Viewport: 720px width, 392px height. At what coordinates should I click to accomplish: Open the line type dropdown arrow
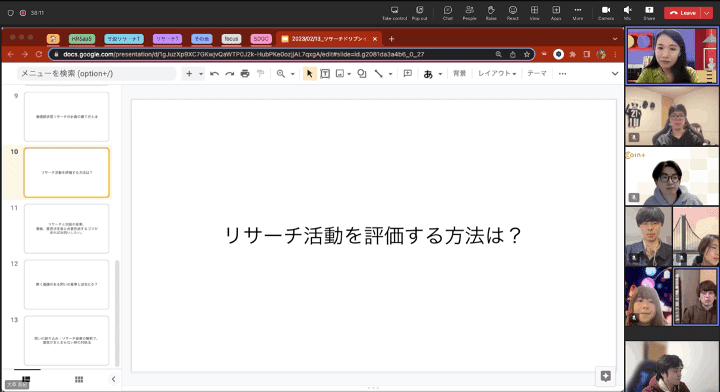(390, 73)
